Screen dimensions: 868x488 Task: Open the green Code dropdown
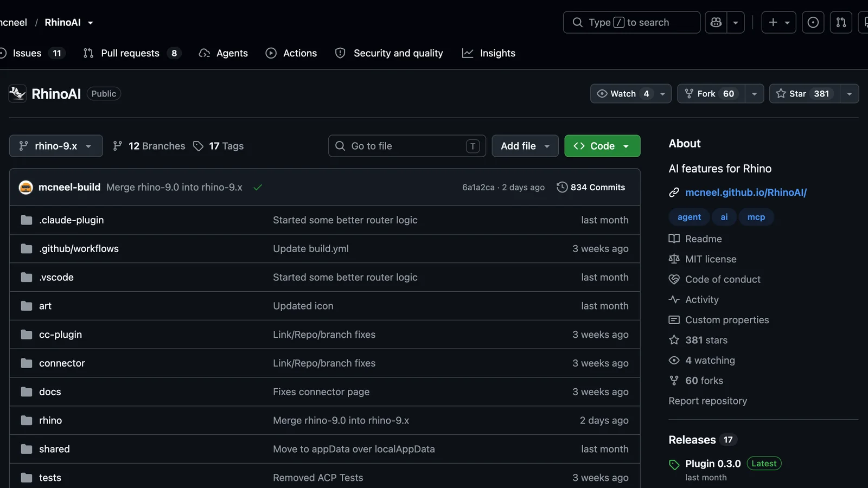click(602, 146)
